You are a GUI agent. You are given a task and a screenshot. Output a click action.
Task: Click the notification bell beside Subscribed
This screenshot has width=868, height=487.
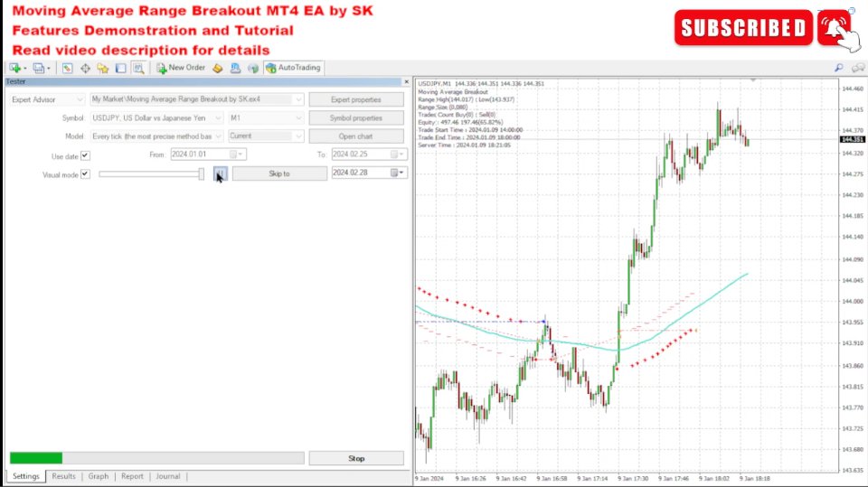point(834,28)
